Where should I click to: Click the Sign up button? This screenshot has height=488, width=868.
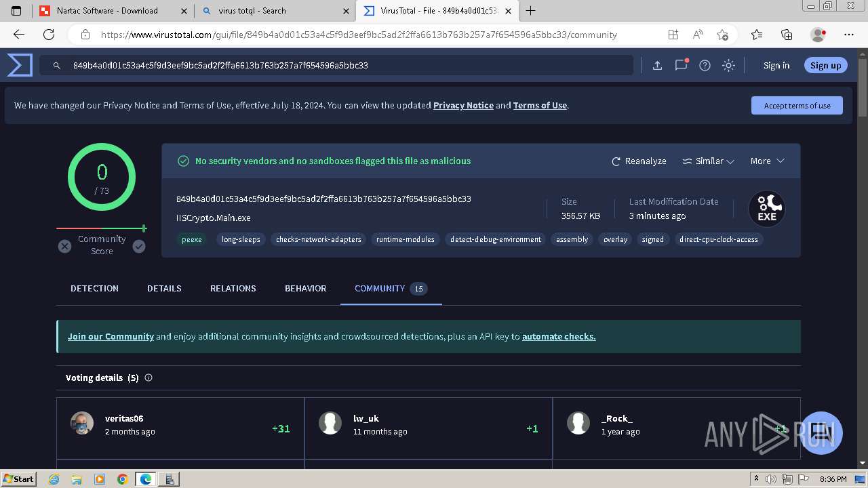click(x=825, y=66)
